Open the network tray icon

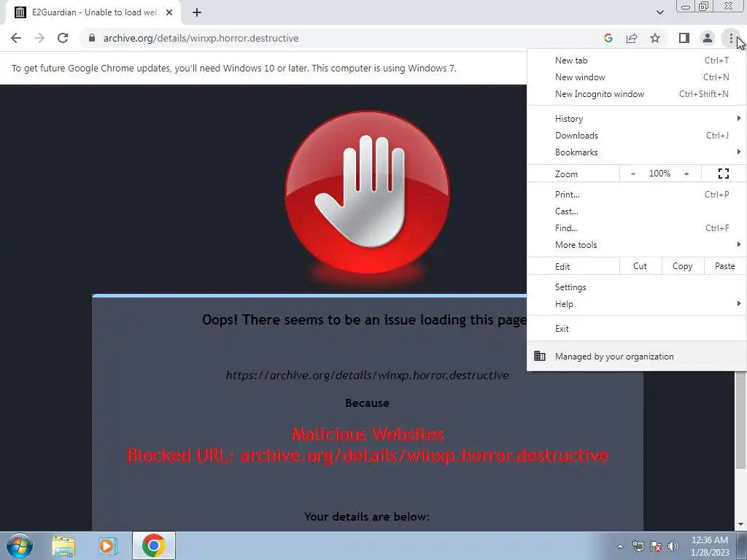(638, 546)
